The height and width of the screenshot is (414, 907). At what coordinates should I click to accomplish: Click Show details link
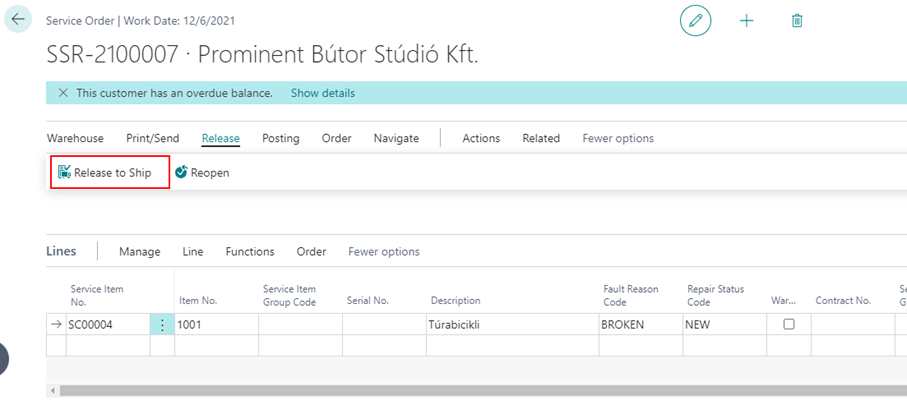click(x=322, y=93)
